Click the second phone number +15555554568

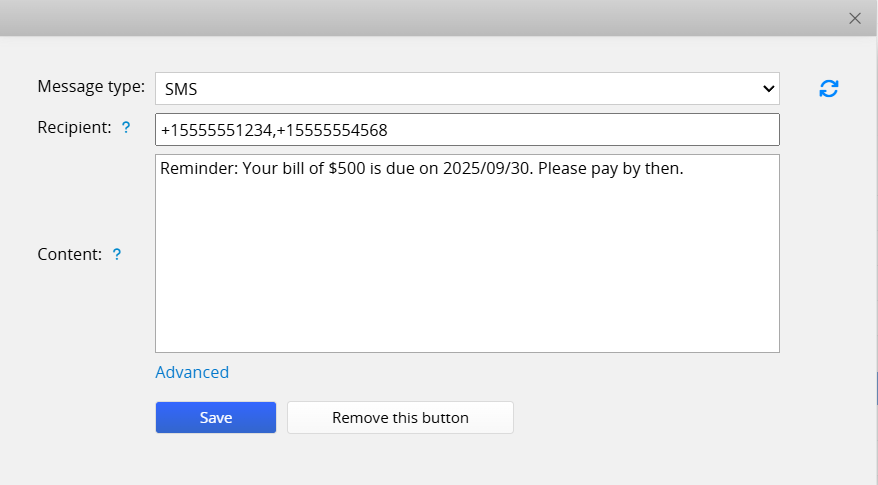click(x=332, y=130)
